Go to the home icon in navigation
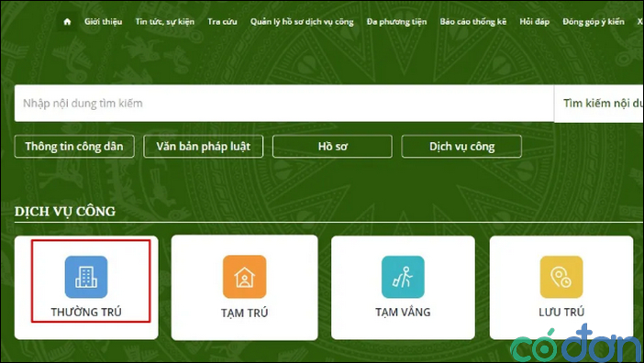644x363 pixels. coord(67,22)
